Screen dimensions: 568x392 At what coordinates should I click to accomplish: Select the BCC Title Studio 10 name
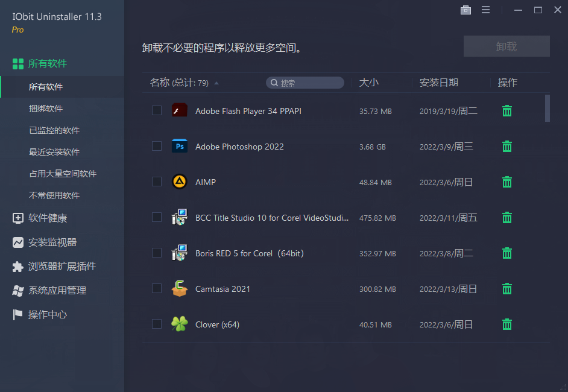coord(272,218)
